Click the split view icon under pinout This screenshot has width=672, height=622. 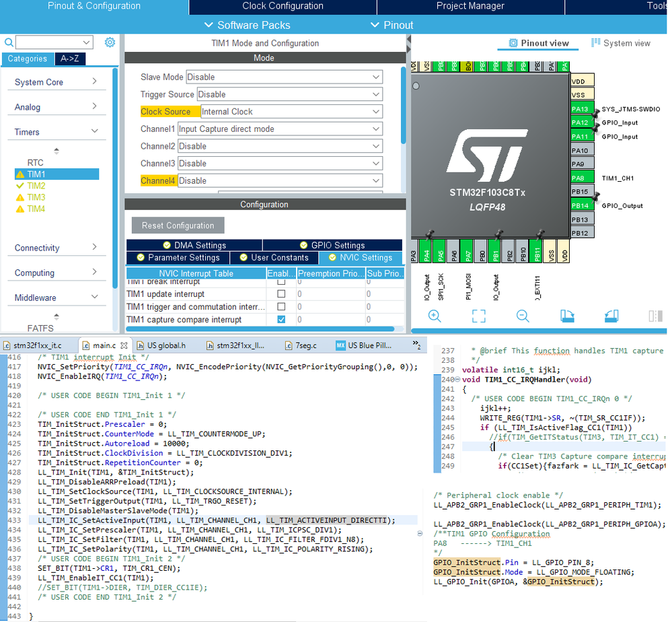(x=655, y=316)
